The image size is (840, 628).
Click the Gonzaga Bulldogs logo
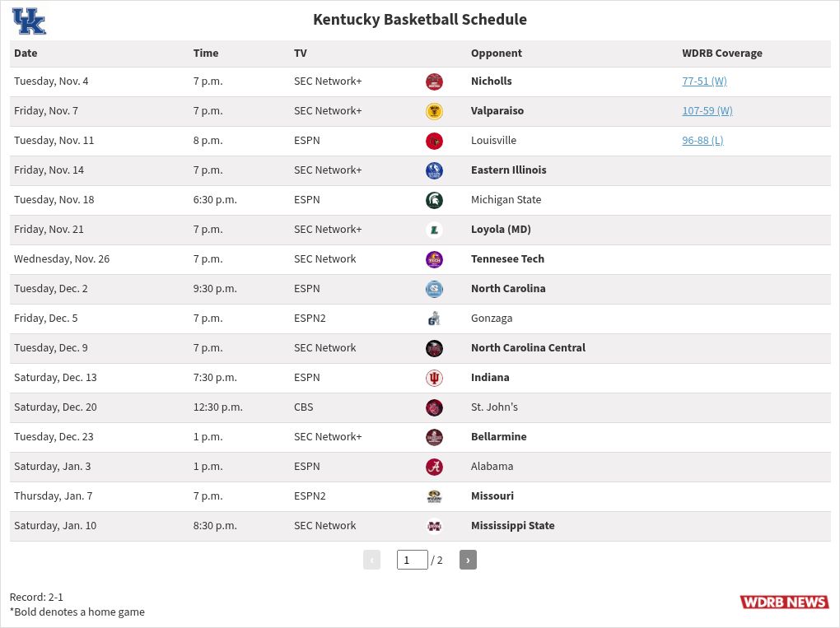click(434, 319)
